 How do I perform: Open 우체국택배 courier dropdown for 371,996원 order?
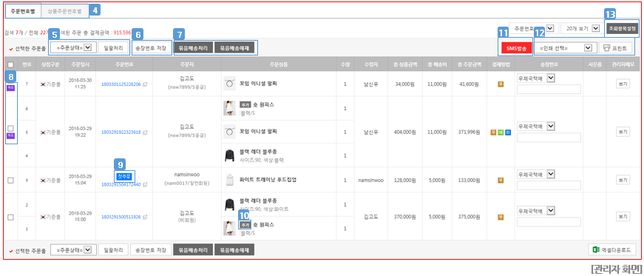pos(536,127)
